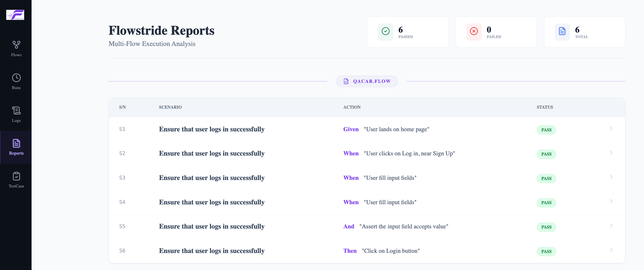This screenshot has width=644, height=270.
Task: Click the S/N column header
Action: click(122, 107)
